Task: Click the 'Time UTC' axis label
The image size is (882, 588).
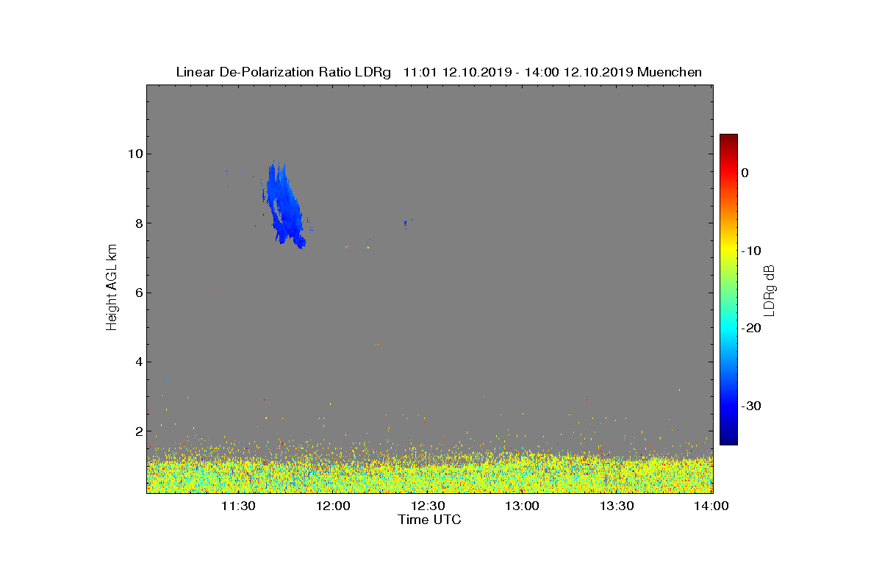Action: pyautogui.click(x=430, y=520)
